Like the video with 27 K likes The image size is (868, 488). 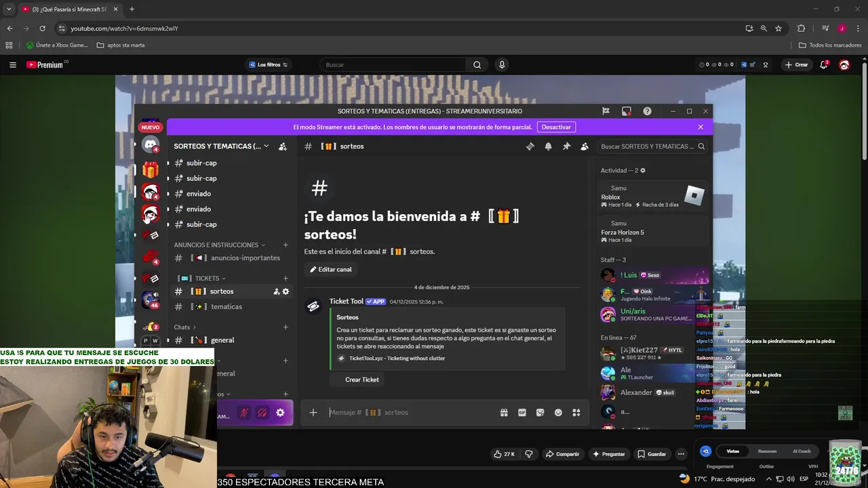pyautogui.click(x=504, y=454)
